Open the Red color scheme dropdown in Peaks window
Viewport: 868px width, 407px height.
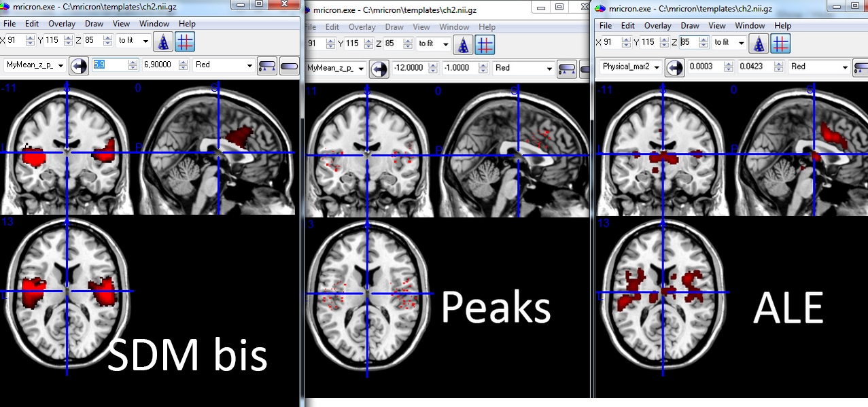(x=524, y=68)
